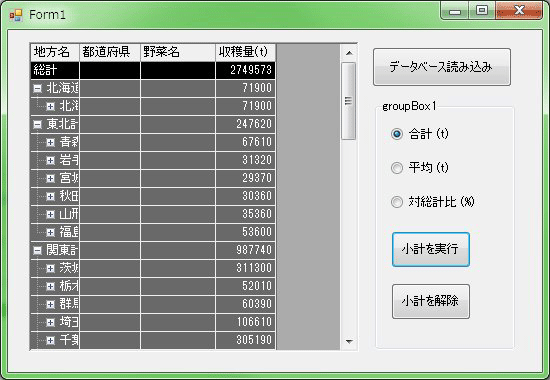Click the cell with value 987740
The image size is (550, 380).
(x=246, y=250)
